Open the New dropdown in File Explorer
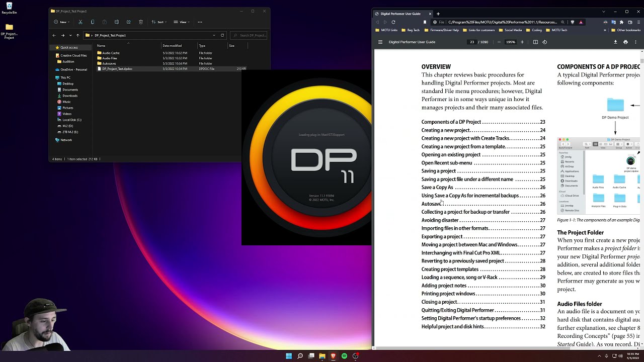 pyautogui.click(x=61, y=22)
